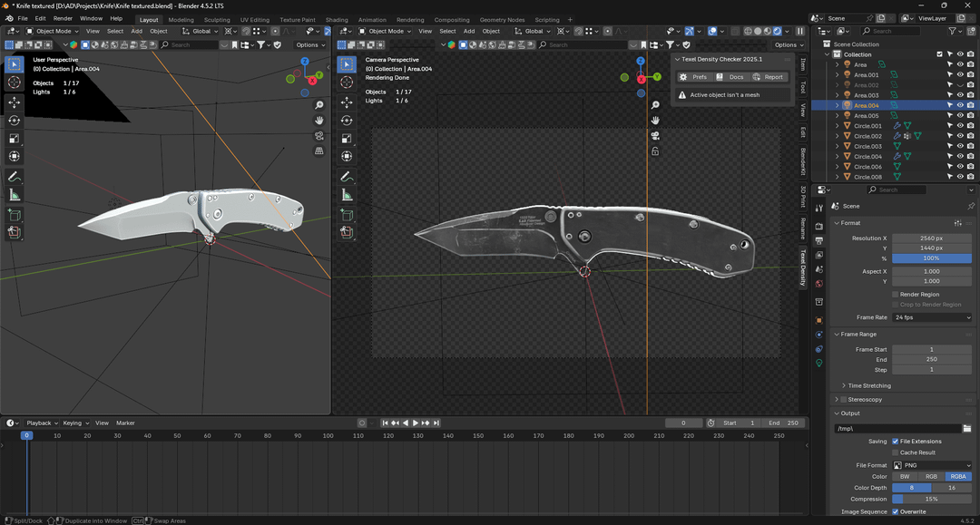Open the Frame Rate dropdown
The height and width of the screenshot is (525, 980).
pos(932,317)
